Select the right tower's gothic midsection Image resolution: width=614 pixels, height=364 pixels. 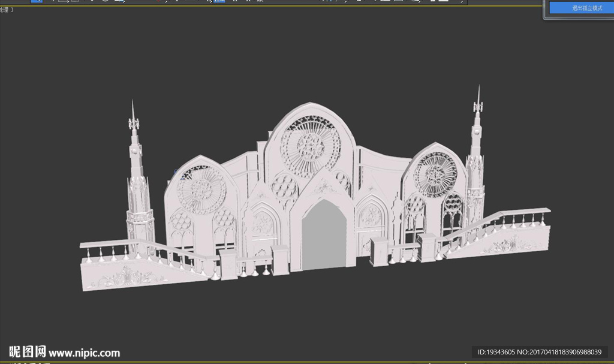475,171
